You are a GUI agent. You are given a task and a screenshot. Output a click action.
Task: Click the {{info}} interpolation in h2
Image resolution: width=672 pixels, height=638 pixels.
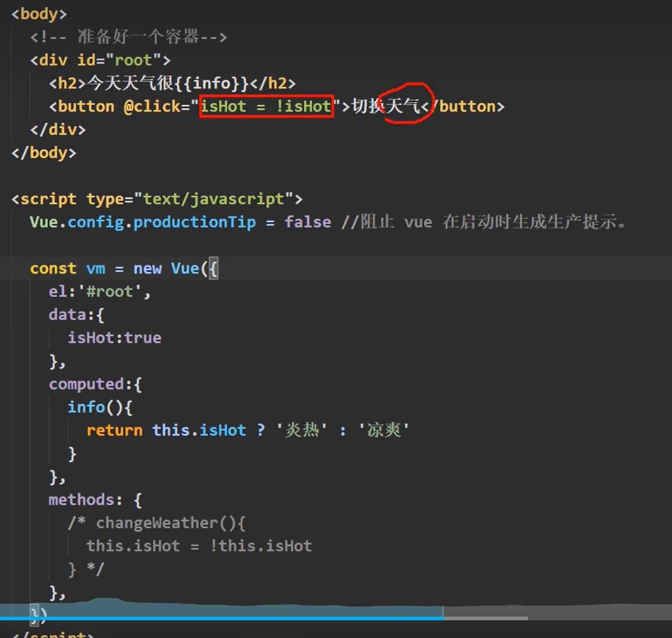pos(211,83)
